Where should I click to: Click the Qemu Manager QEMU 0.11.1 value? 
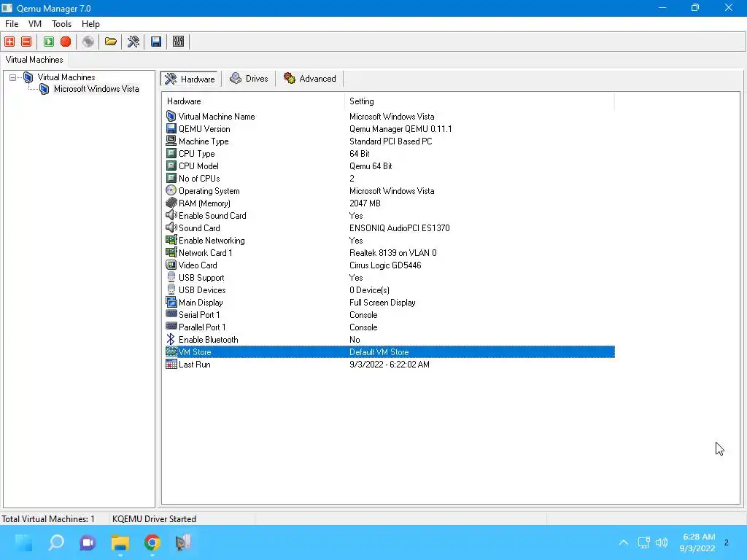400,128
